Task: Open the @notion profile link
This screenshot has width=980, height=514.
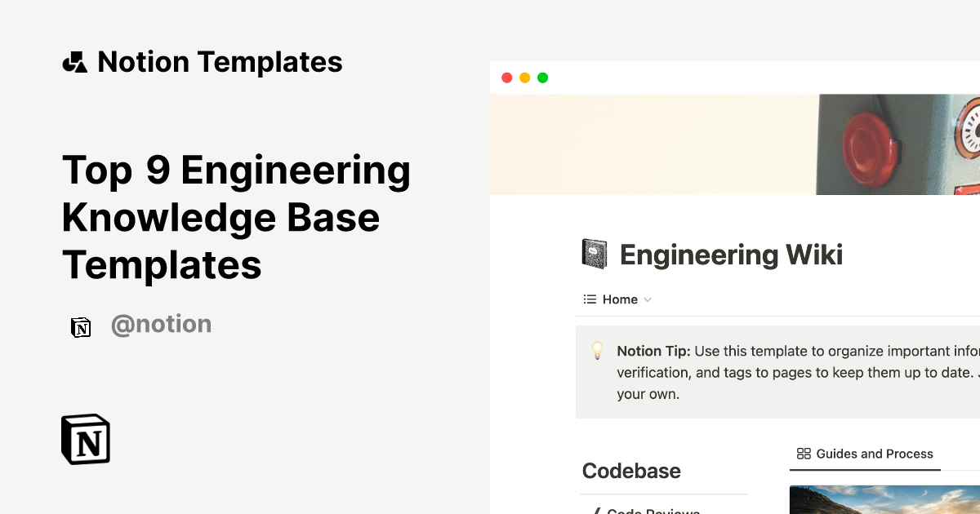Action: (x=161, y=324)
